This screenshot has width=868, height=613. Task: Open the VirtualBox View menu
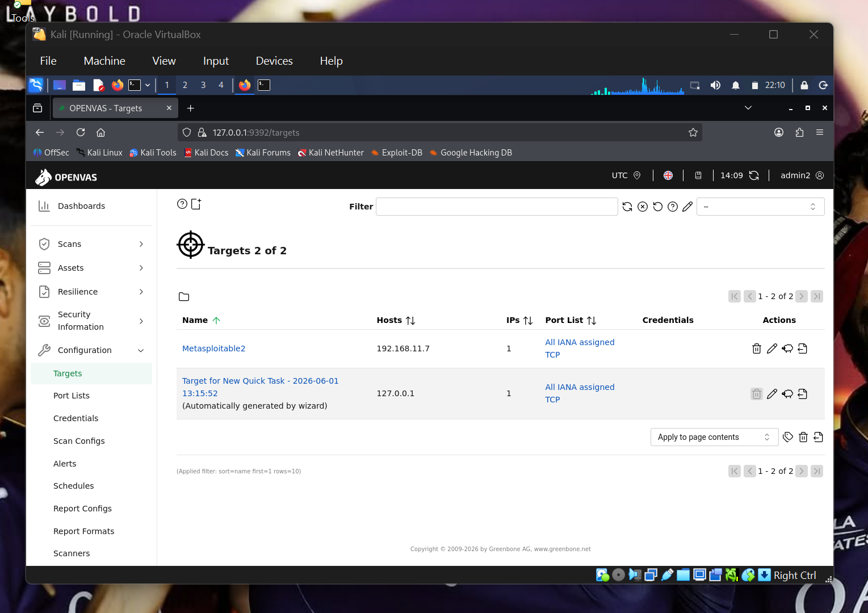point(164,61)
